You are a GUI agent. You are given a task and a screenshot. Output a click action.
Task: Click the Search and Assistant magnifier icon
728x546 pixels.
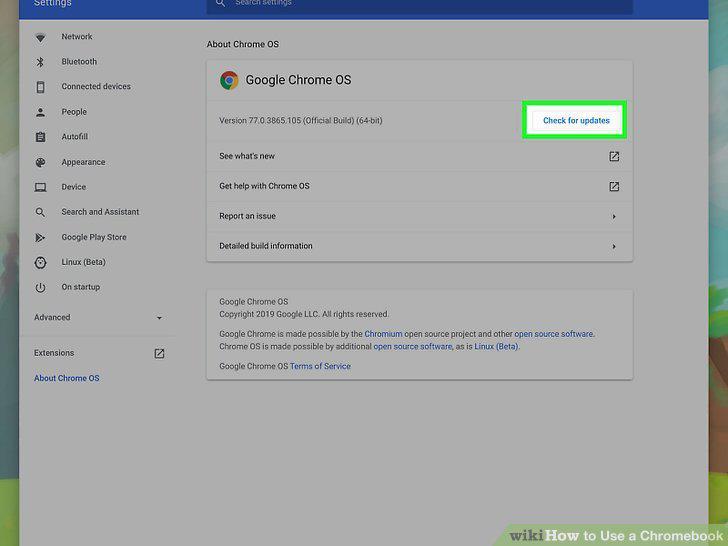pyautogui.click(x=40, y=212)
